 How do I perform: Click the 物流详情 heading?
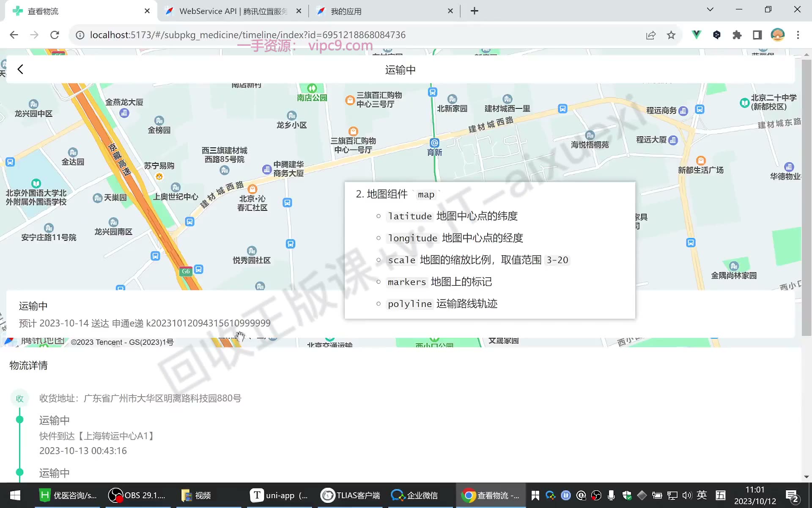click(28, 365)
